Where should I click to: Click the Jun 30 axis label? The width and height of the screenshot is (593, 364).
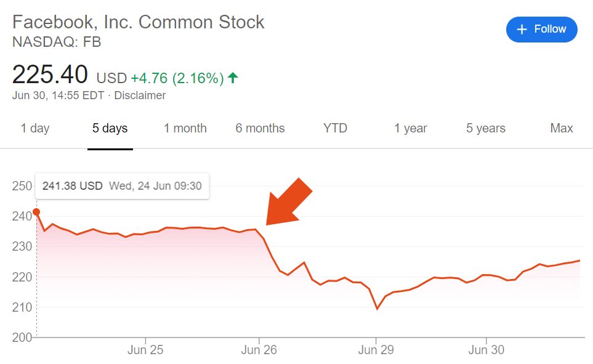pyautogui.click(x=486, y=350)
